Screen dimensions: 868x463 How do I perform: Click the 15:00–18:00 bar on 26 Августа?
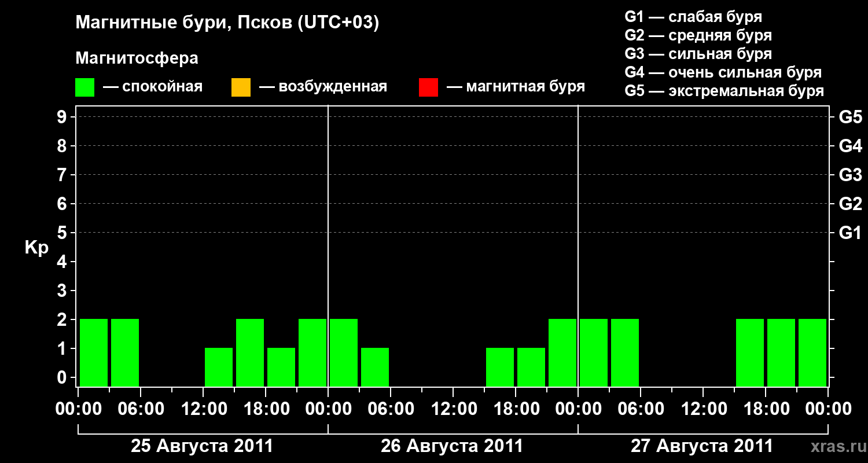500,367
